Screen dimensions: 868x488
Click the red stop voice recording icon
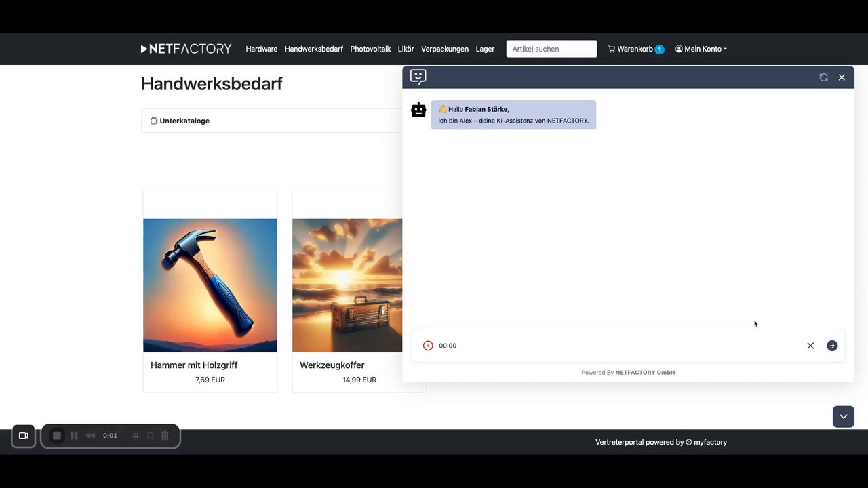pos(428,346)
